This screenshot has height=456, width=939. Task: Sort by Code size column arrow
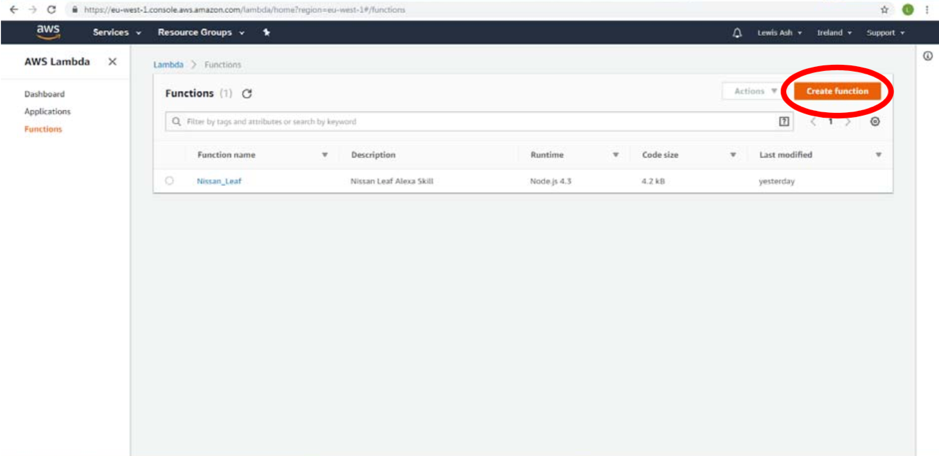(x=733, y=155)
